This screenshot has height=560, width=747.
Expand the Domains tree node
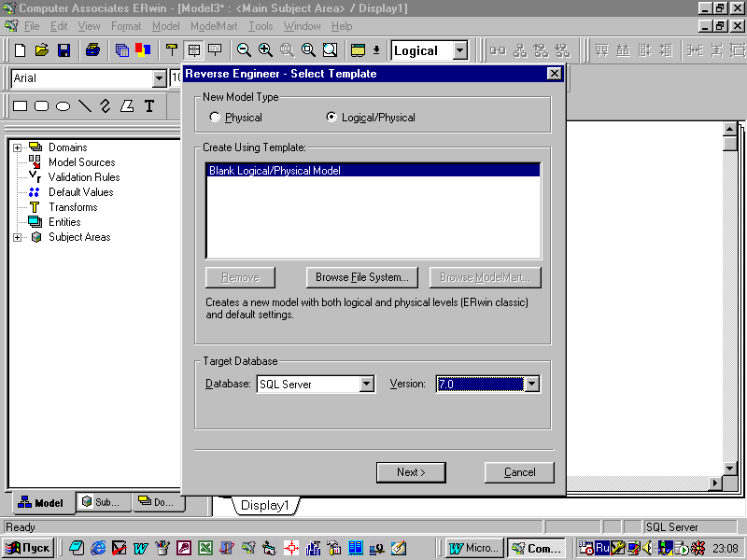click(x=17, y=147)
